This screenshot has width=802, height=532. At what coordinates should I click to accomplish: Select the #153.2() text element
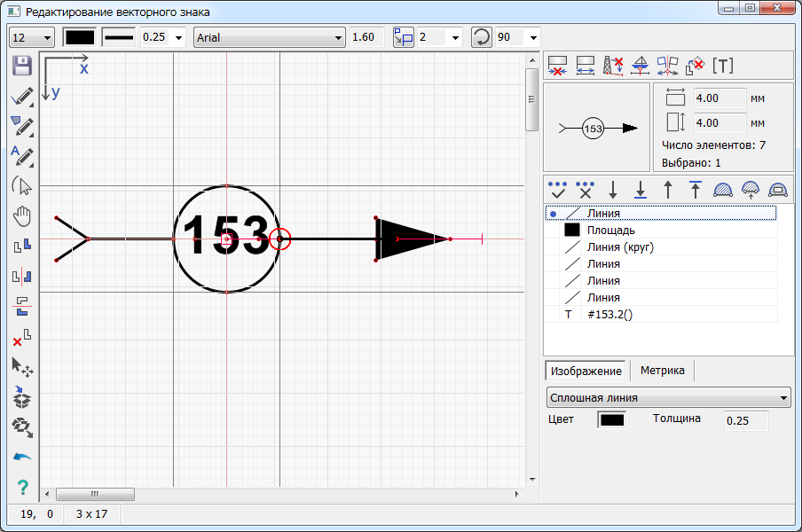608,314
